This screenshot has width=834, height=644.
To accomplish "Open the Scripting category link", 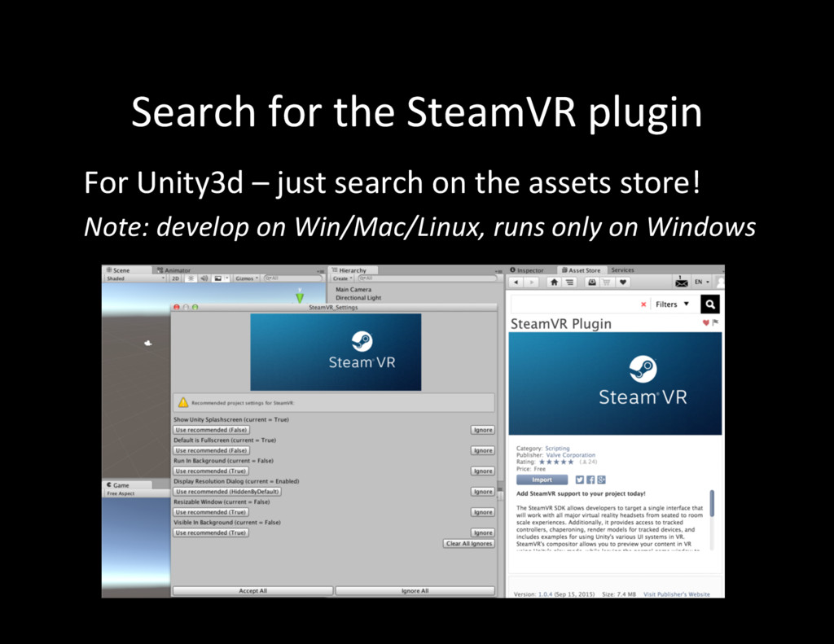I will [x=557, y=449].
